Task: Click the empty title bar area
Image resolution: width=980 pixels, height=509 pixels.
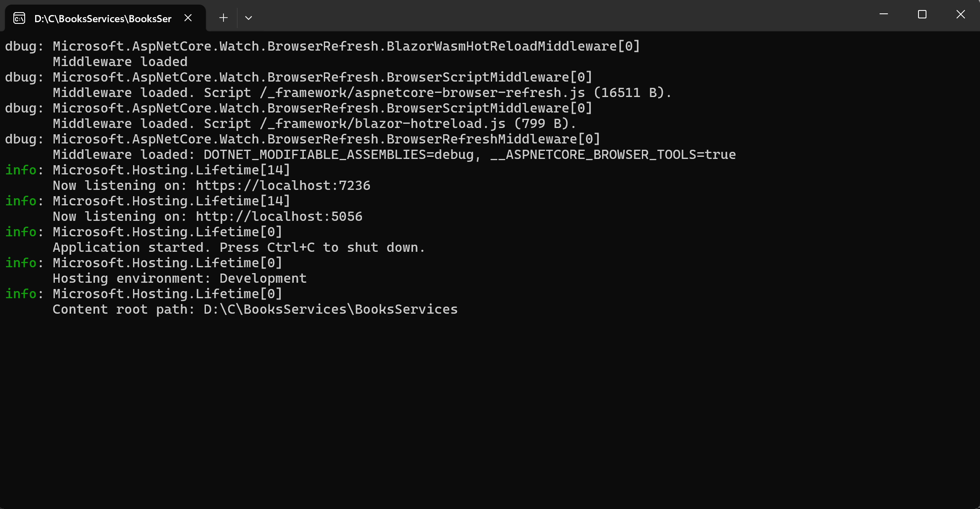Action: coord(544,15)
